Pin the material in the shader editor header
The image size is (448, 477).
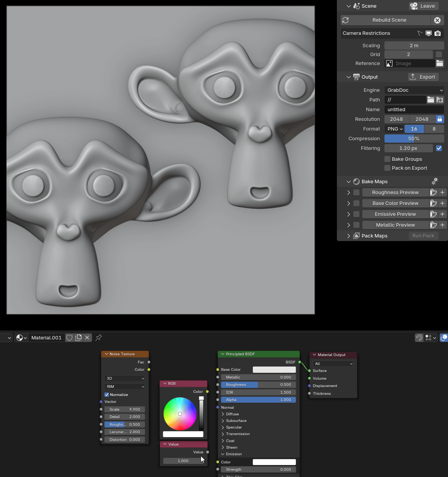98,338
